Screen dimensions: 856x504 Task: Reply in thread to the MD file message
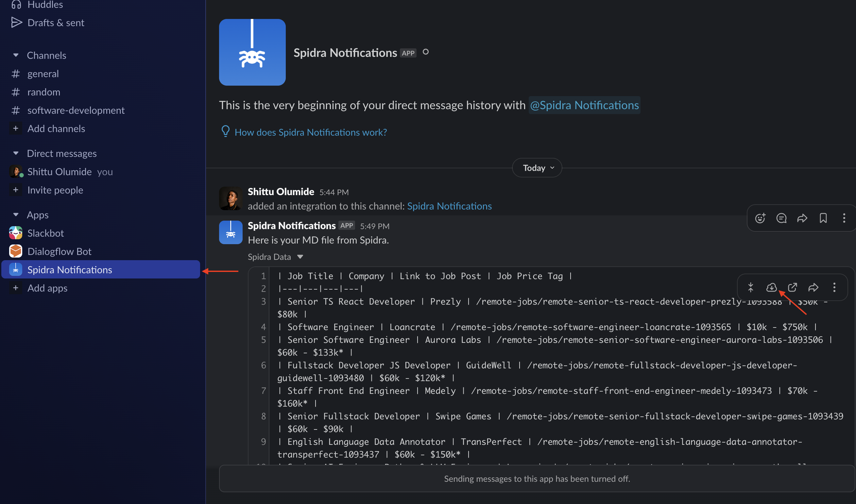(x=781, y=218)
